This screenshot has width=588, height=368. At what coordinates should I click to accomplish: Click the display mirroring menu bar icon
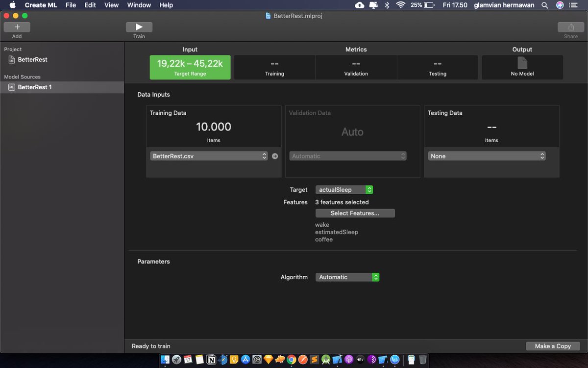tap(373, 5)
